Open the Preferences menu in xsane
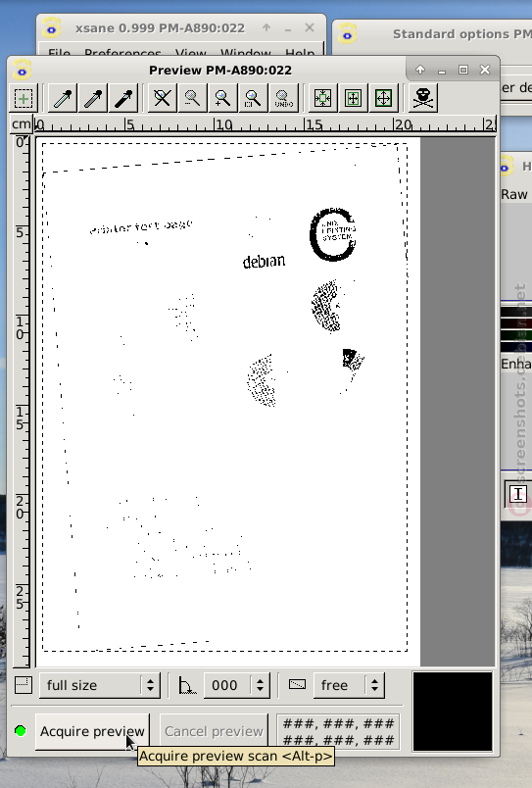 tap(122, 52)
